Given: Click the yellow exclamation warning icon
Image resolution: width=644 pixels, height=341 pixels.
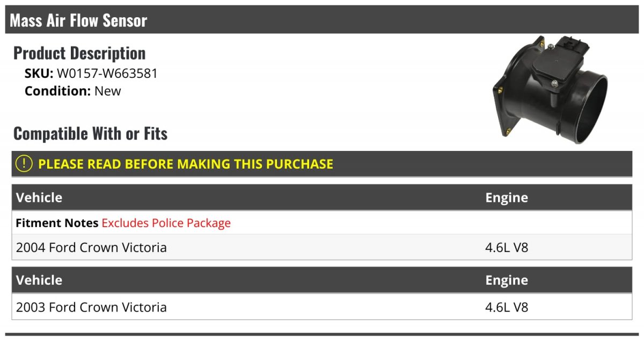Looking at the screenshot, I should pos(24,164).
